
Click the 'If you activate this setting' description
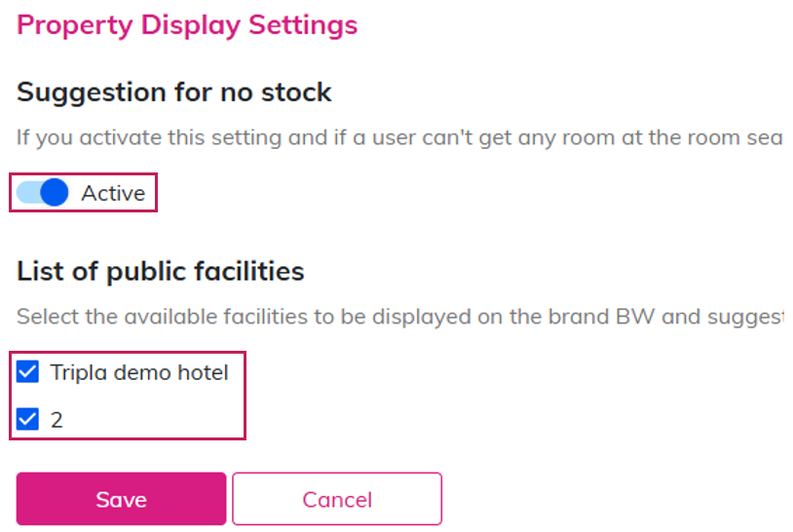pos(390,137)
